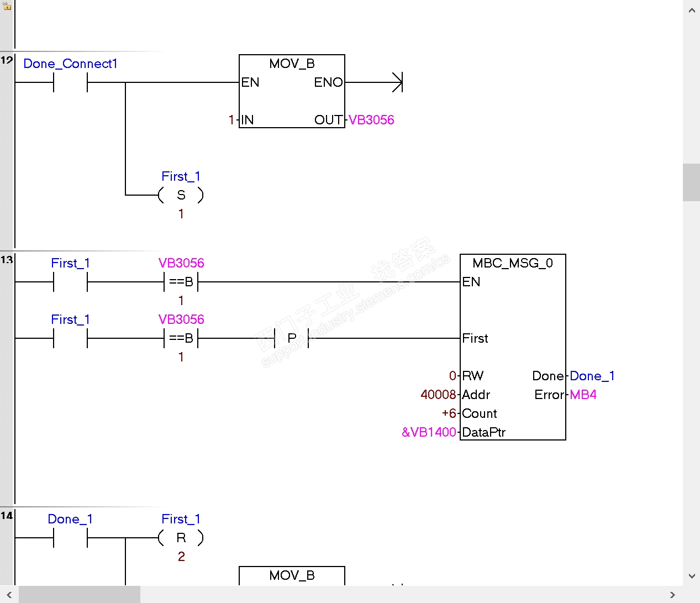Select network number 14 in the margin
Screen dimensions: 700x603
pyautogui.click(x=7, y=515)
